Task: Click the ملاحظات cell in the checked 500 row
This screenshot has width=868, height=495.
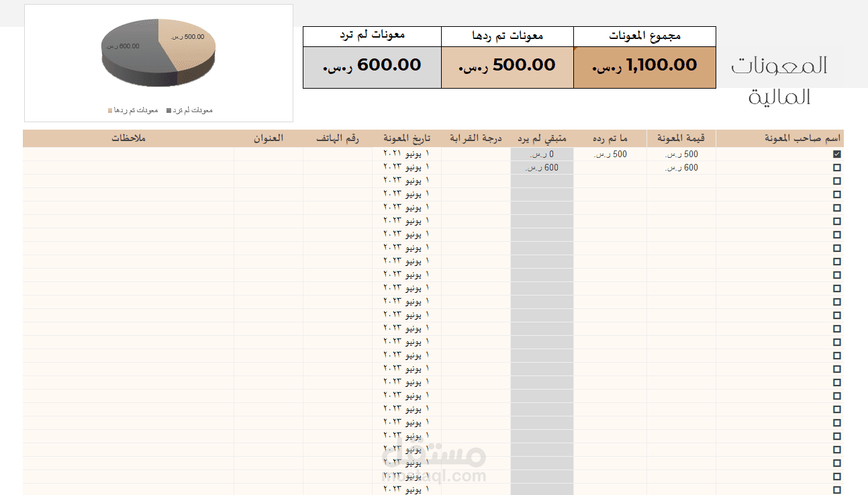Action: pyautogui.click(x=129, y=154)
